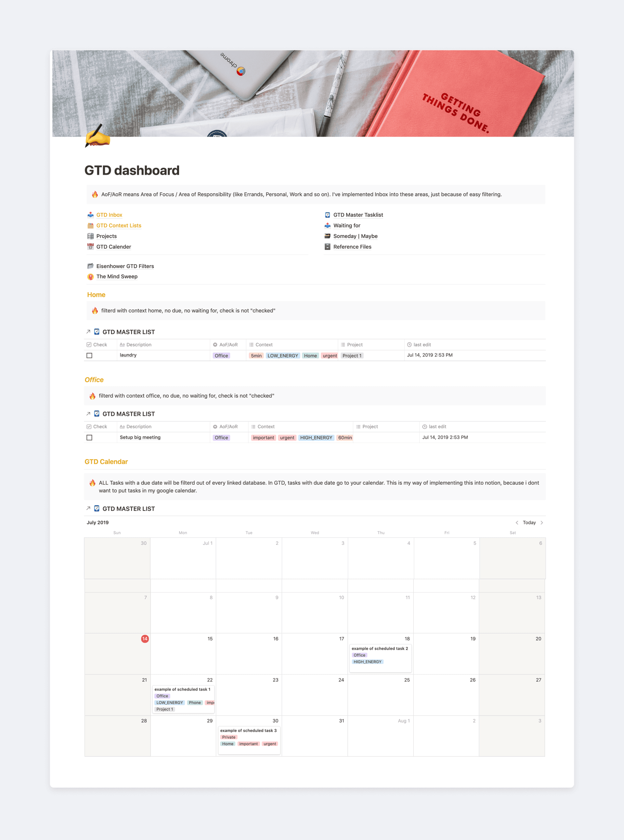Open linked database arrow in Home section
This screenshot has width=624, height=840.
[x=88, y=332]
